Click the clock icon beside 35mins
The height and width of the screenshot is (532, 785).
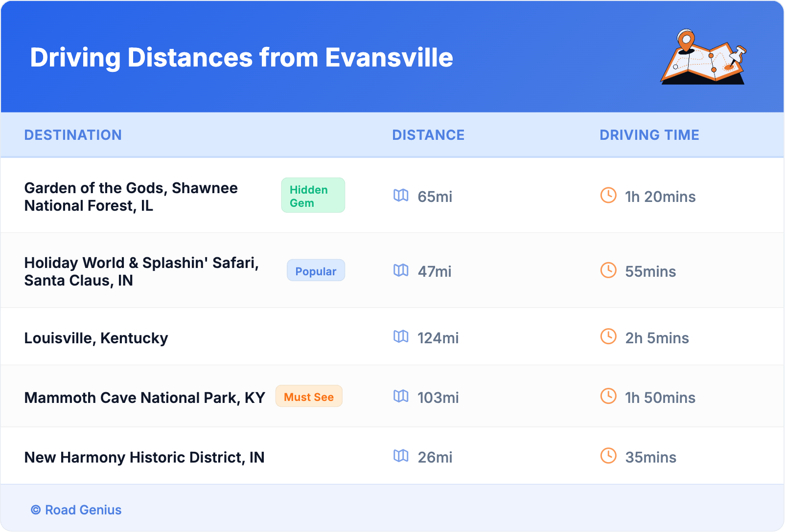[608, 456]
